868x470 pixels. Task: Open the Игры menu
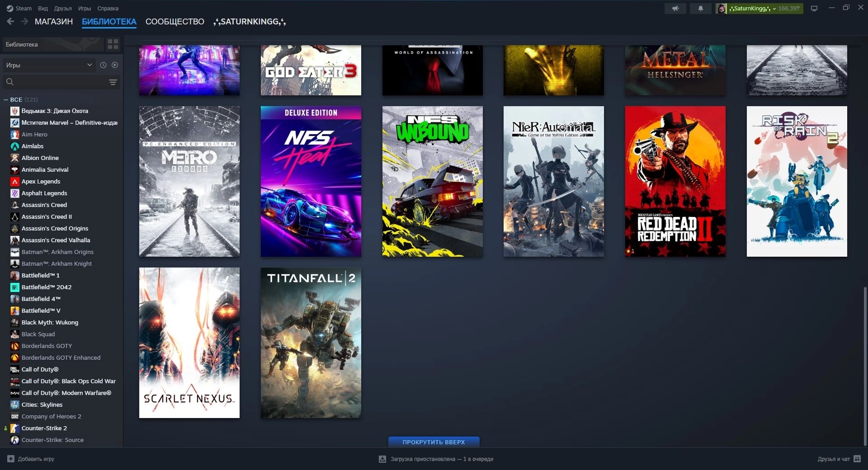coord(85,8)
